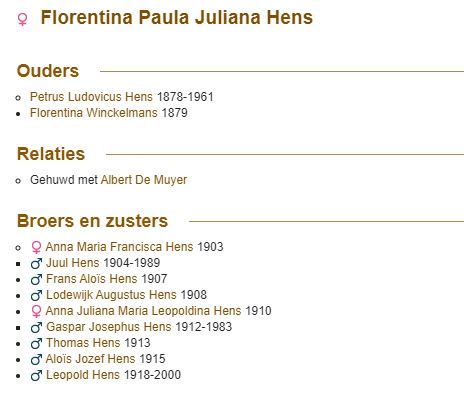Screen dimensions: 464x402
Task: Open Leopold Hens 1918-2000 link
Action: point(113,375)
